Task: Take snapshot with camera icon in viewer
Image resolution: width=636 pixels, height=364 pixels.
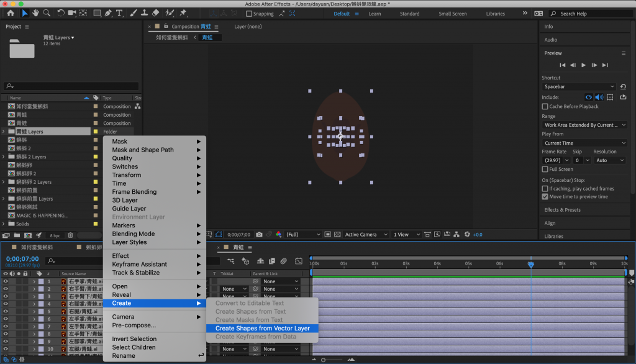Action: [x=259, y=235]
